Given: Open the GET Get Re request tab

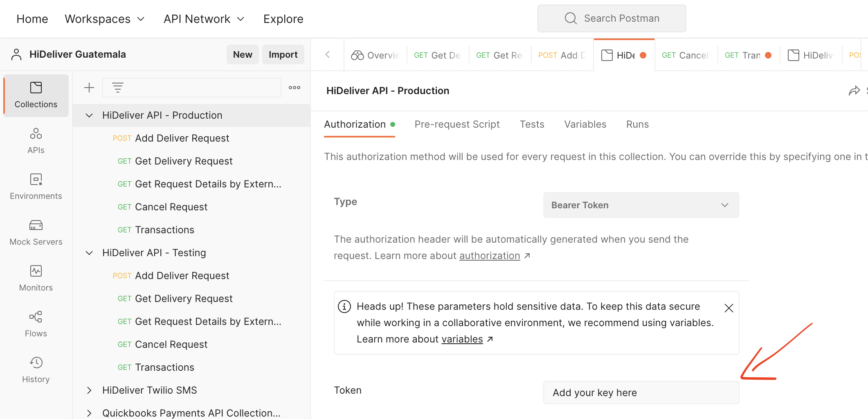Looking at the screenshot, I should pos(500,55).
